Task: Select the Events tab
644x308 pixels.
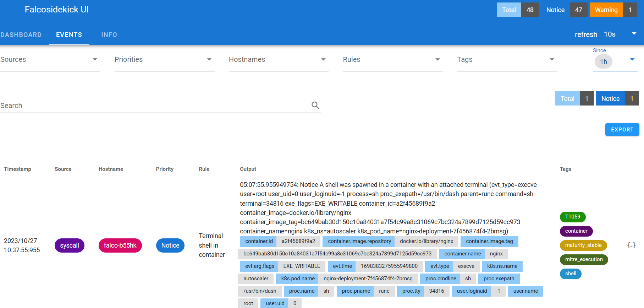Action: pos(69,35)
